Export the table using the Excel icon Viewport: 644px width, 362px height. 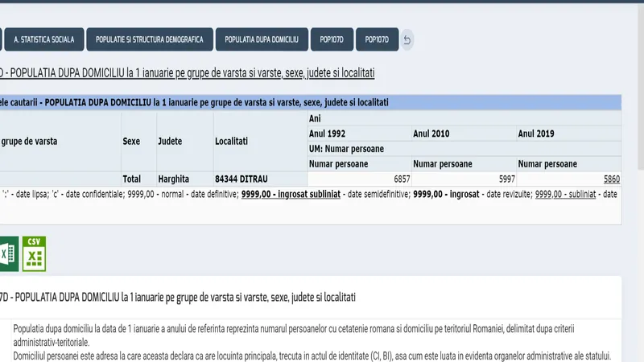click(8, 253)
